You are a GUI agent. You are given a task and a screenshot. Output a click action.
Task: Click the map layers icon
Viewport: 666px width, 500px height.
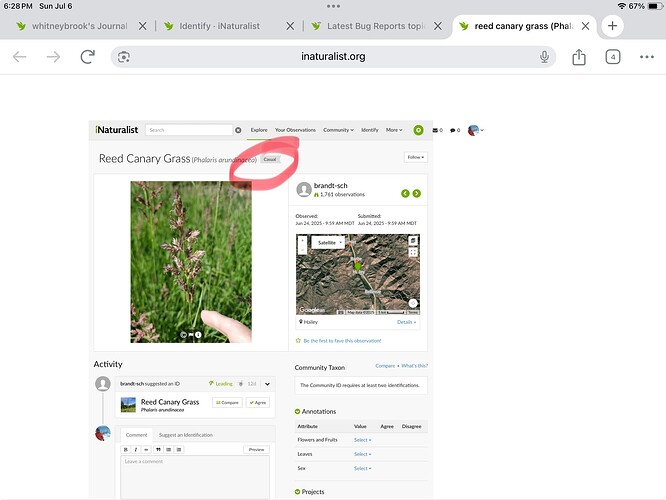pyautogui.click(x=413, y=241)
